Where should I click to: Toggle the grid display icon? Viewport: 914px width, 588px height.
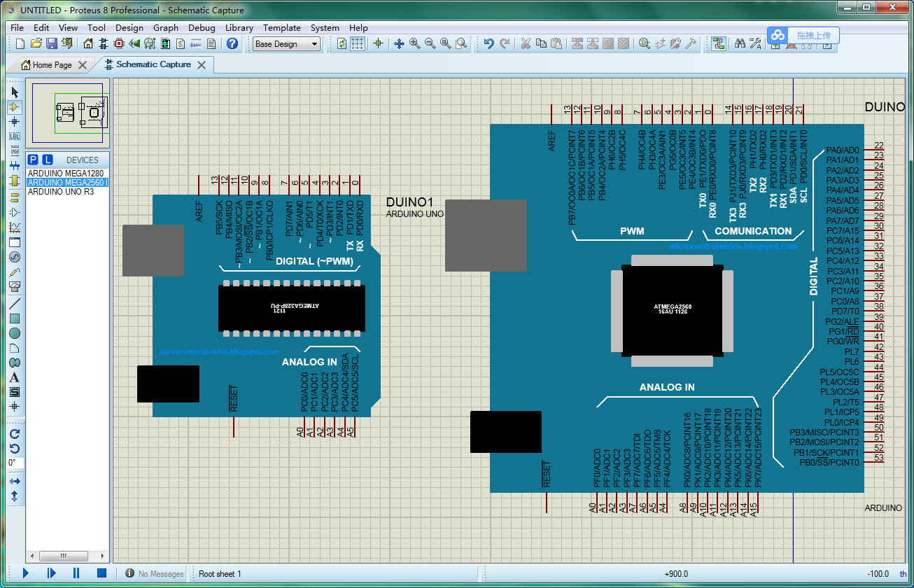pyautogui.click(x=358, y=43)
